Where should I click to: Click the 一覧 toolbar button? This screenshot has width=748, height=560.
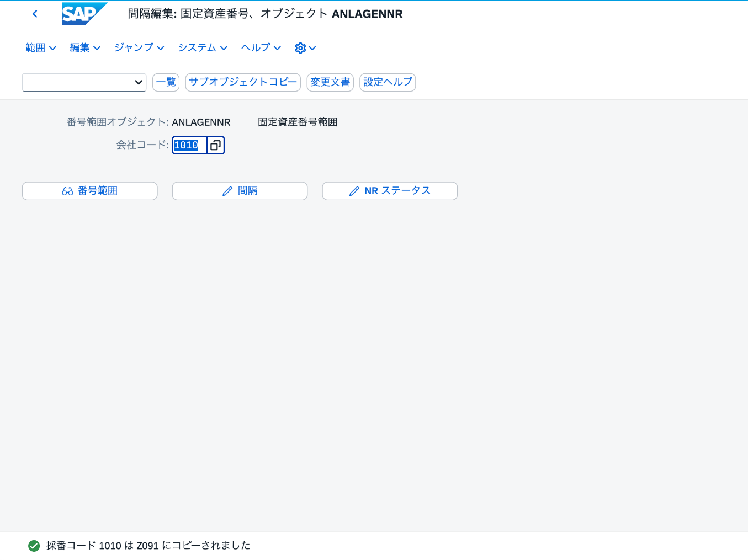[166, 82]
